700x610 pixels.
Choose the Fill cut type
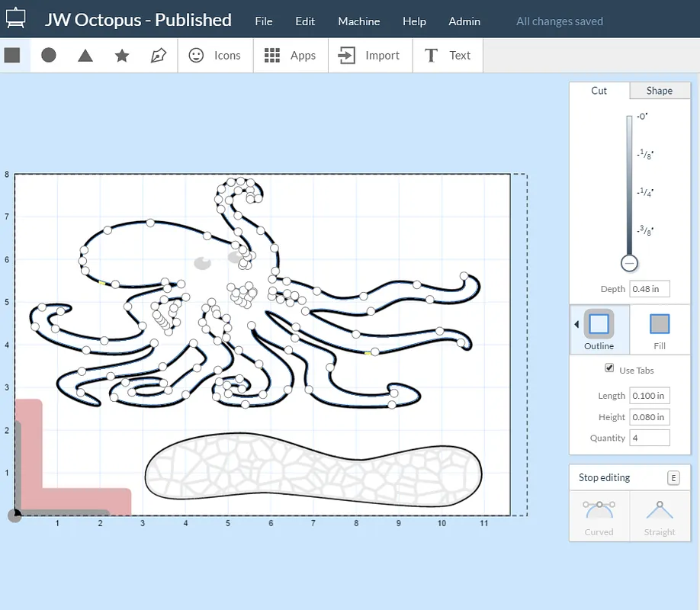pos(659,329)
